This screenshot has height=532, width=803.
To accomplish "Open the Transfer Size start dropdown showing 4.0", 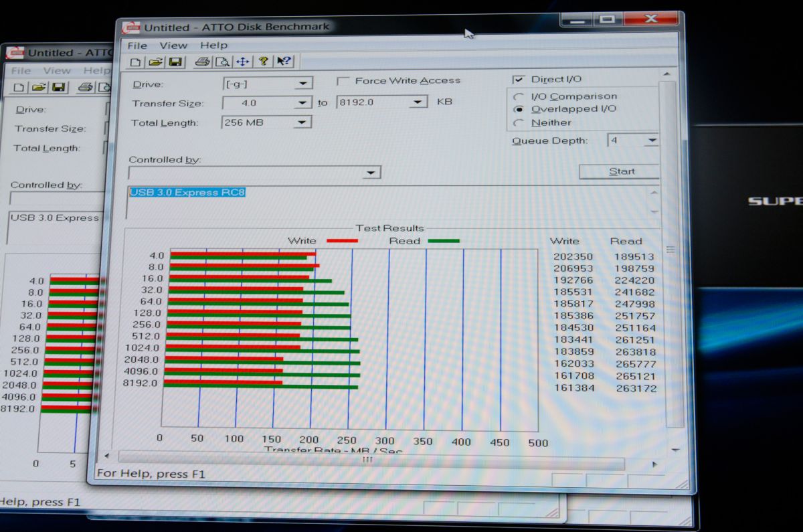I will pos(303,103).
